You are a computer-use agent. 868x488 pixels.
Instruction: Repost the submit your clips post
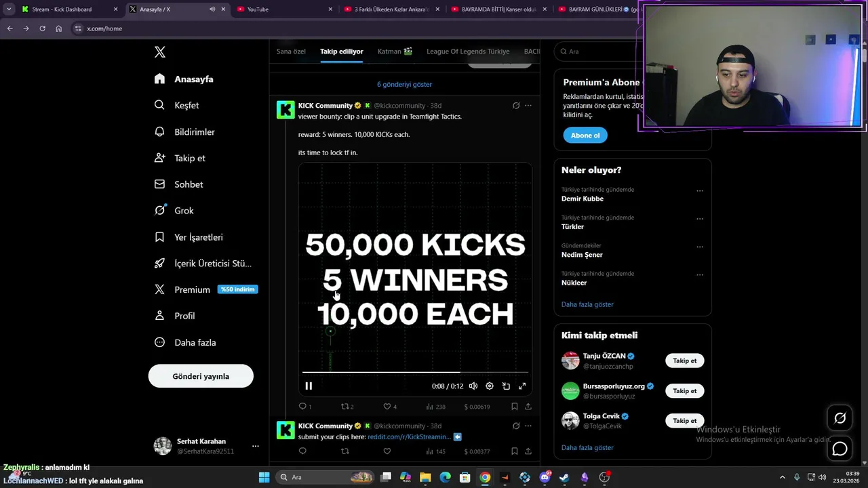[x=344, y=451]
